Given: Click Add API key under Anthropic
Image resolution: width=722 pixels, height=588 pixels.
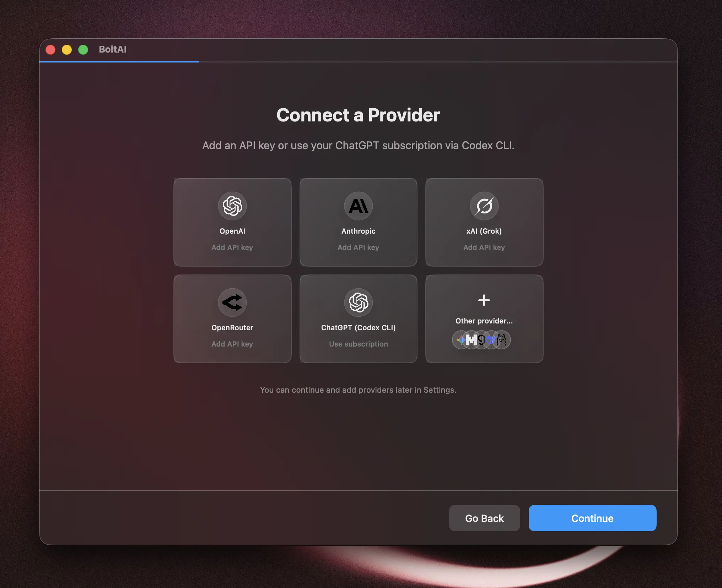Looking at the screenshot, I should [x=359, y=247].
